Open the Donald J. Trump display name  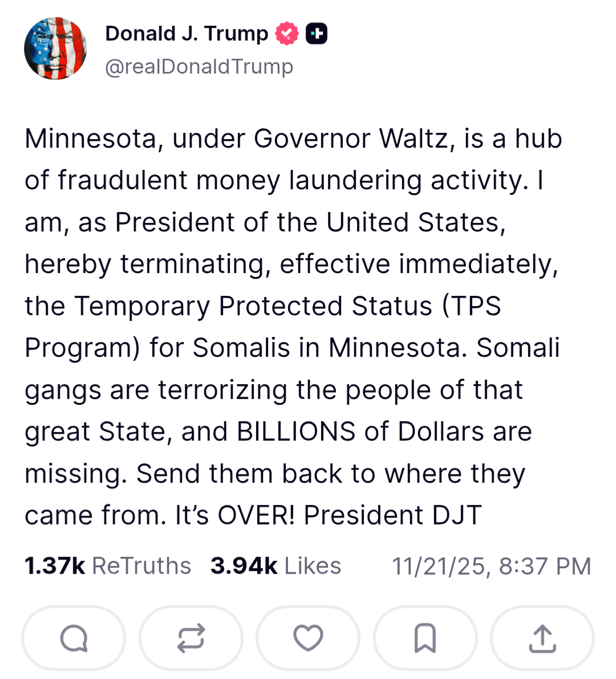pos(187,34)
